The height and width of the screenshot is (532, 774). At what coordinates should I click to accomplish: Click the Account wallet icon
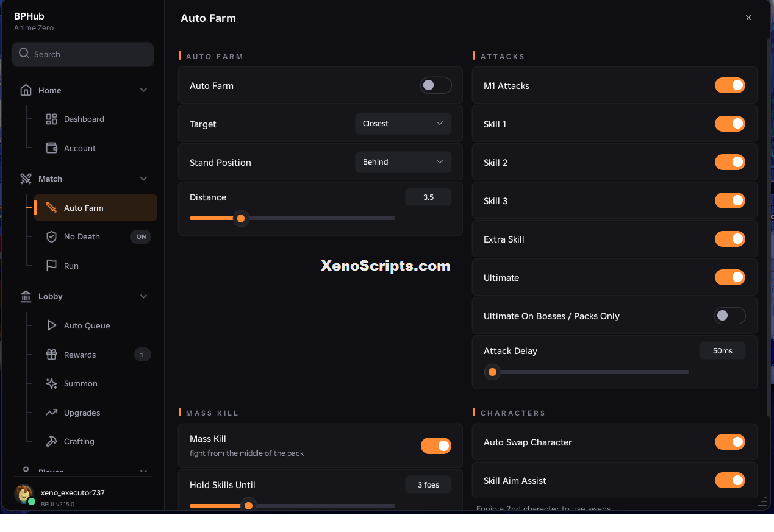pyautogui.click(x=51, y=148)
